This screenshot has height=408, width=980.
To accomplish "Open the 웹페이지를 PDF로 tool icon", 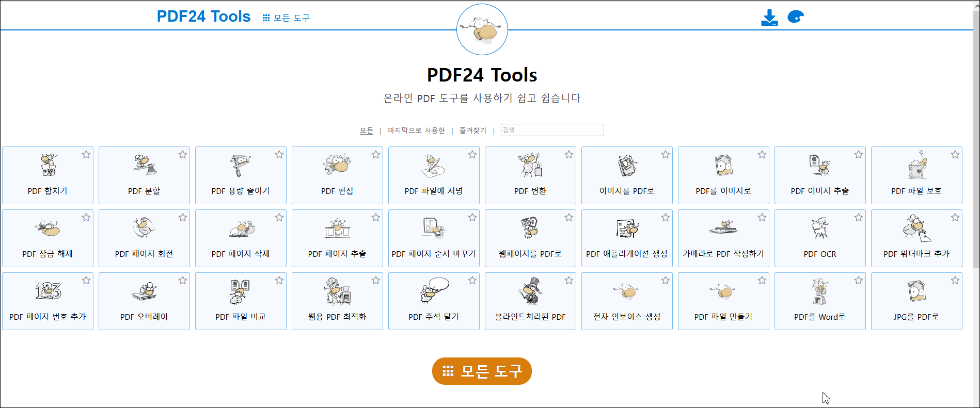I will 530,228.
